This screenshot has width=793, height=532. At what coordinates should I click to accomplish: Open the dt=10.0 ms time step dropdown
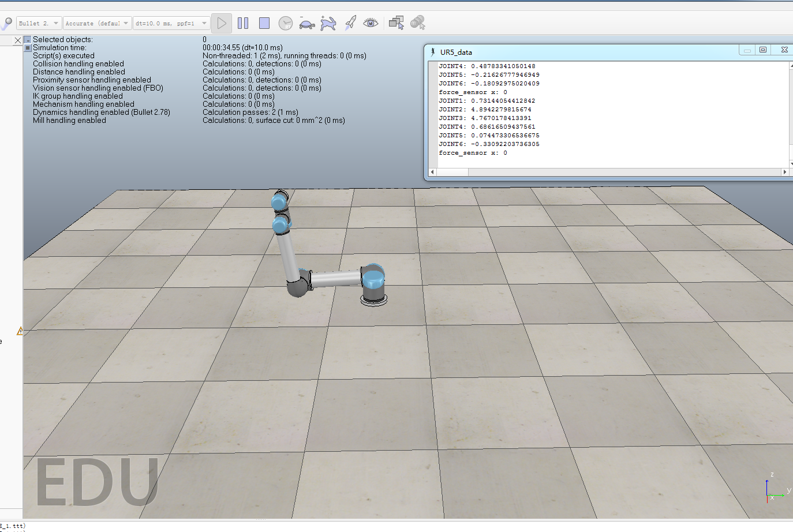tap(171, 23)
